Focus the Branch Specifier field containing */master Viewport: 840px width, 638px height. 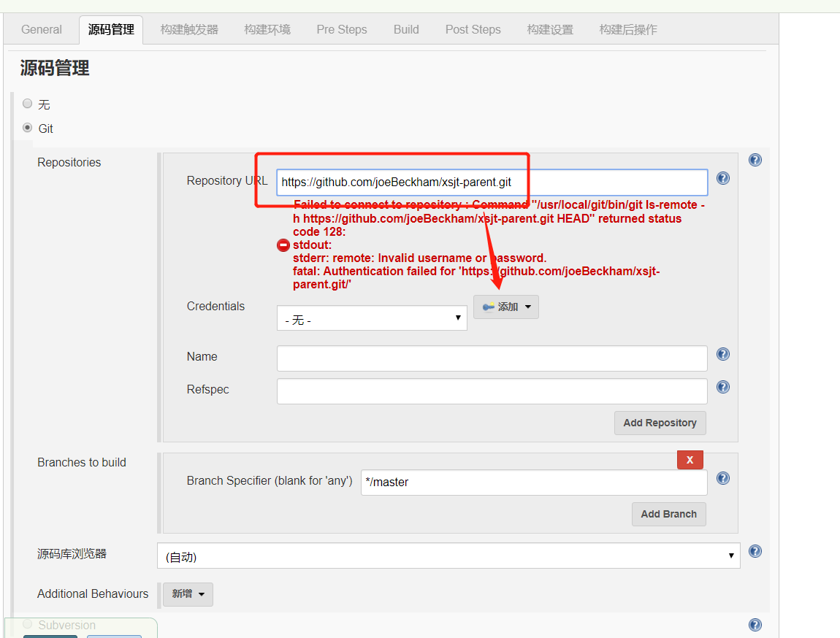point(533,483)
